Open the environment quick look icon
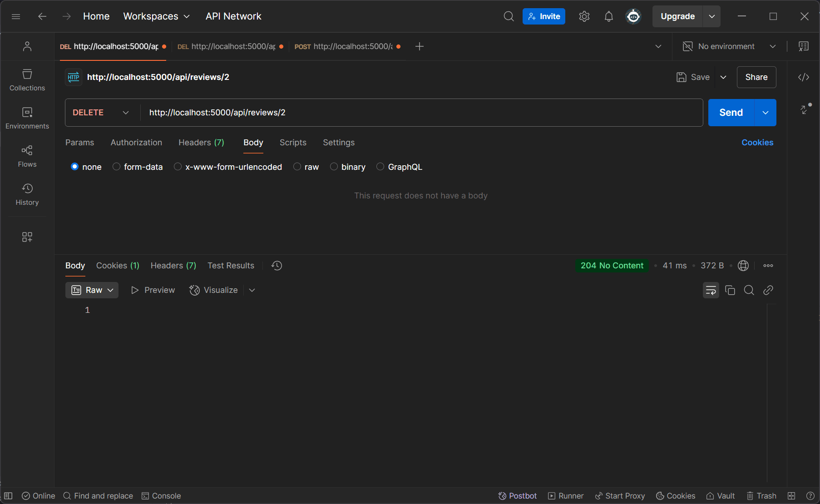820x504 pixels. point(803,46)
